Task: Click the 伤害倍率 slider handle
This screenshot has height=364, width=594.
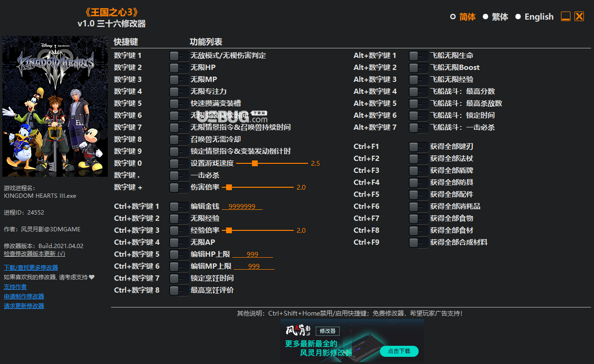Action: [229, 187]
